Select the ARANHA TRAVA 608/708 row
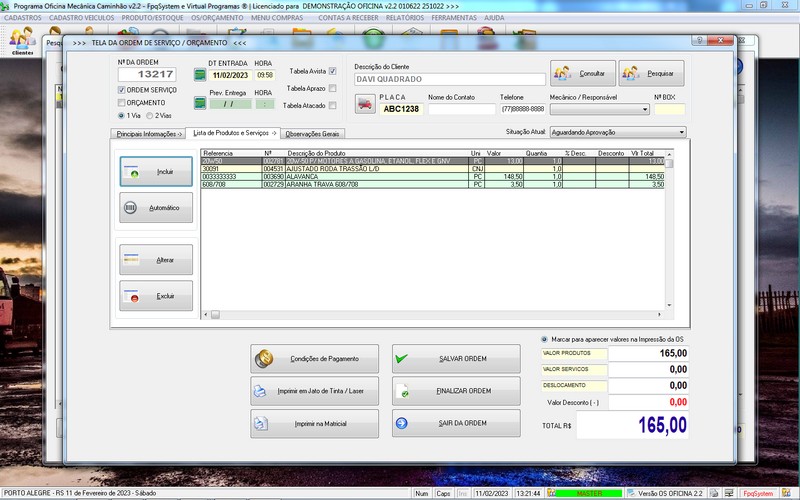The height and width of the screenshot is (500, 800). (433, 184)
